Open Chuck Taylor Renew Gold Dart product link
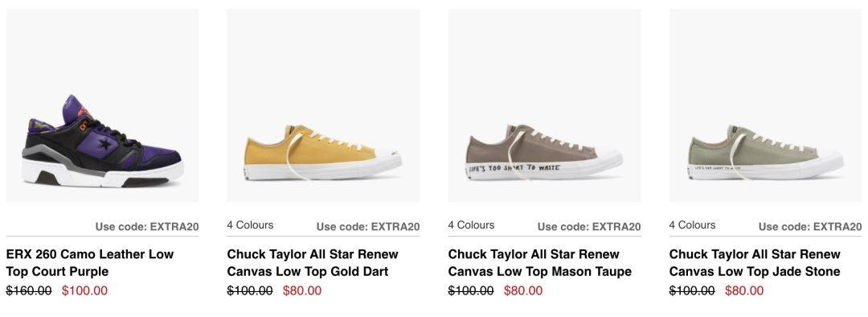The width and height of the screenshot is (868, 317). (313, 262)
